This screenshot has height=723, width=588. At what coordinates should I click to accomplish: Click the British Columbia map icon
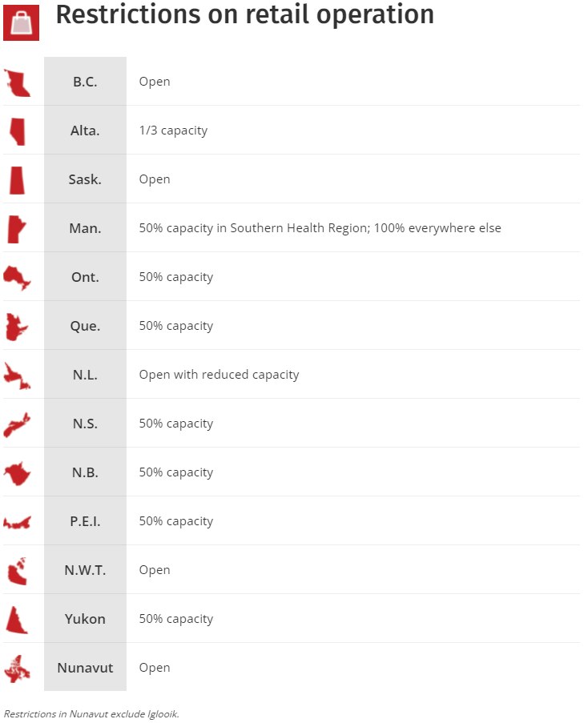click(x=17, y=82)
